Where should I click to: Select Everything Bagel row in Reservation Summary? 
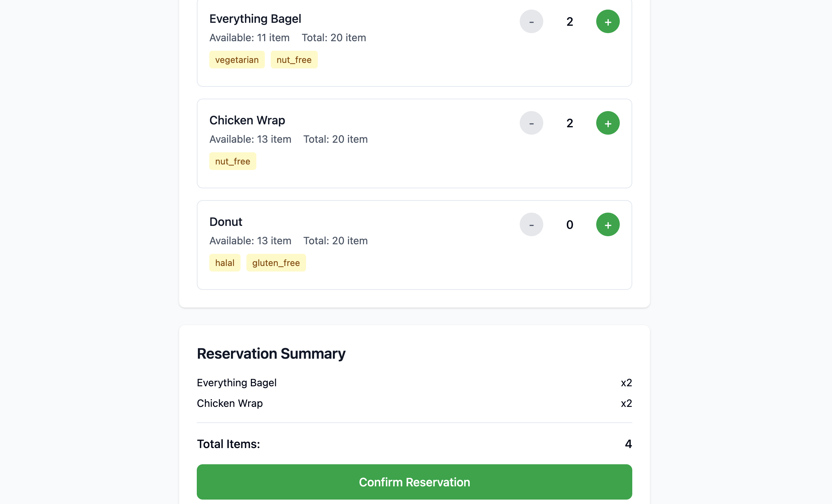tap(237, 383)
